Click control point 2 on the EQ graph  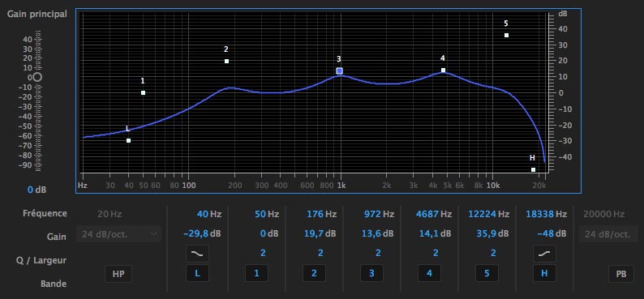point(226,61)
